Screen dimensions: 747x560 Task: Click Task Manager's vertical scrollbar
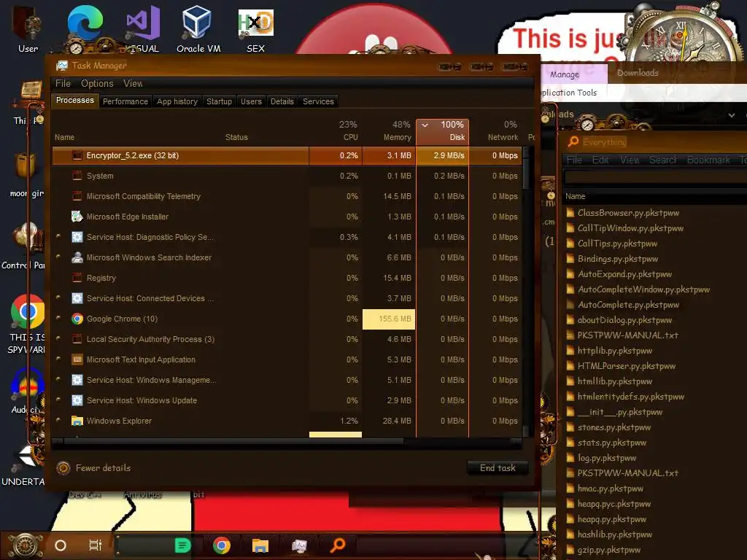526,174
